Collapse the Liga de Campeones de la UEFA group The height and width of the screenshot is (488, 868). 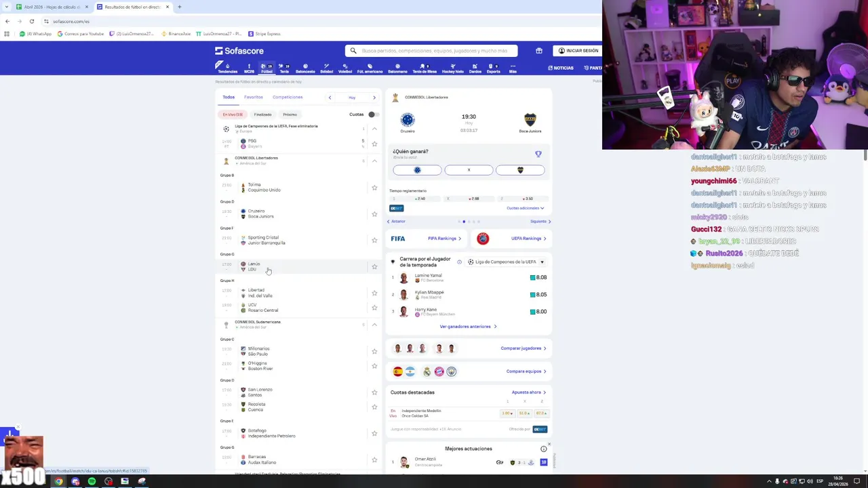[x=374, y=128]
